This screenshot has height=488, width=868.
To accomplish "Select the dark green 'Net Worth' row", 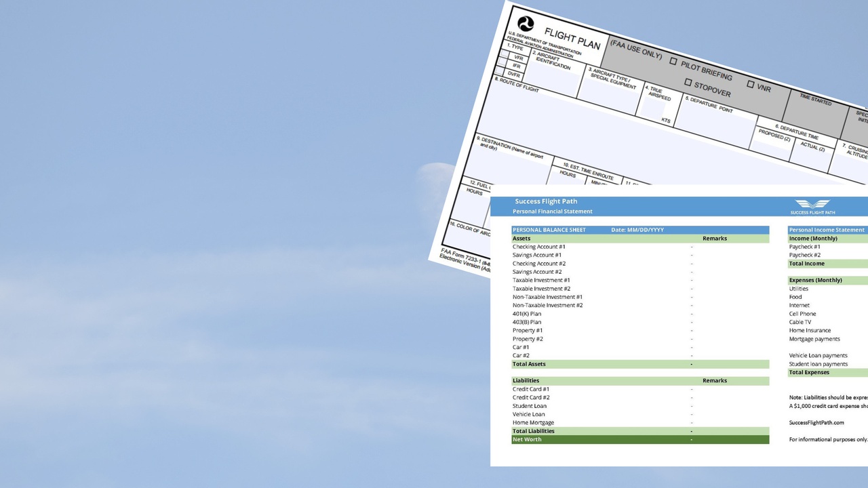I will click(640, 439).
